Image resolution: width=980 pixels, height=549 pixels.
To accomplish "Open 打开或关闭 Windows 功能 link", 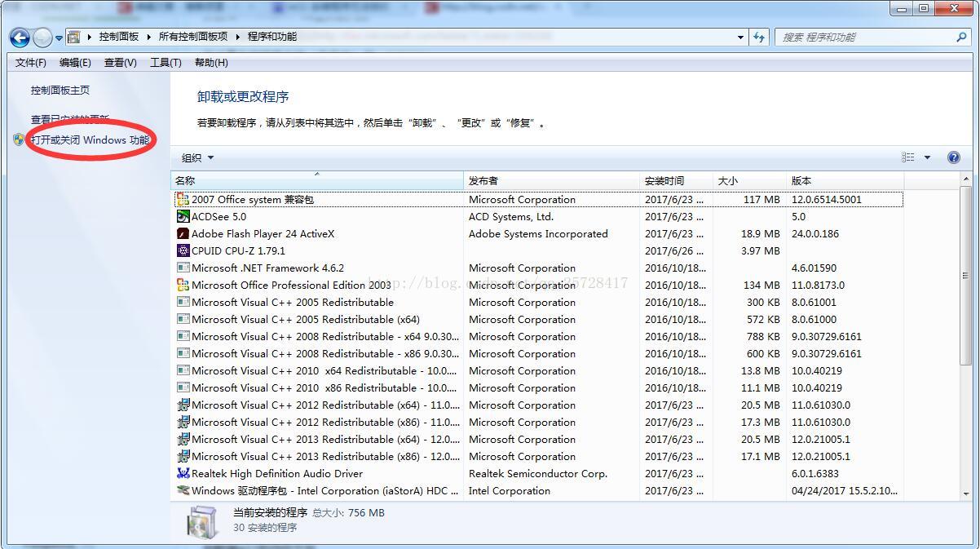I will tap(90, 139).
